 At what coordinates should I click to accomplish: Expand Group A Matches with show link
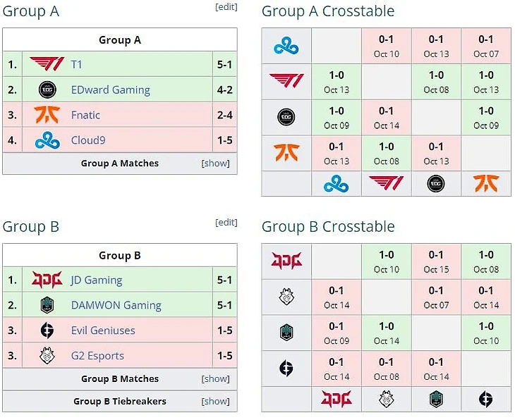[x=216, y=163]
